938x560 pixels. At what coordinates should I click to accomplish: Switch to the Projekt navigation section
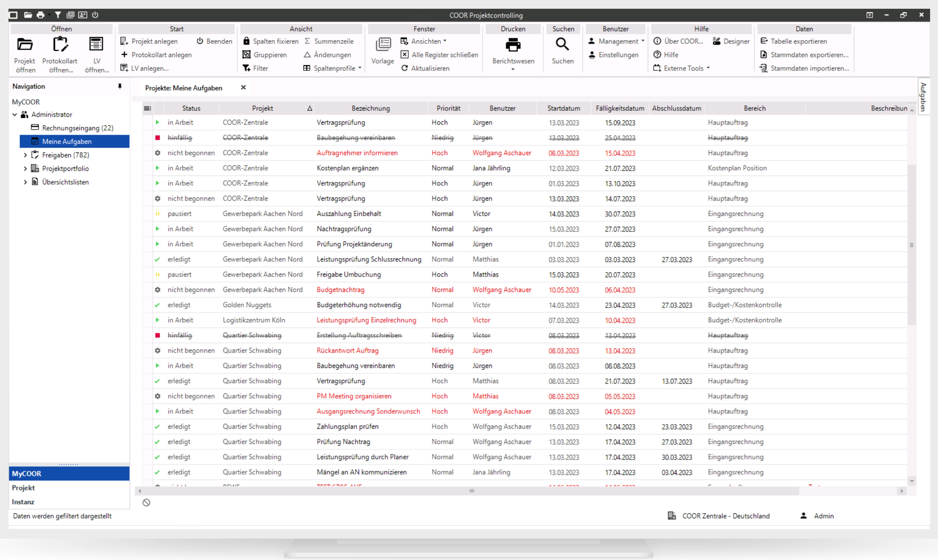click(69, 488)
